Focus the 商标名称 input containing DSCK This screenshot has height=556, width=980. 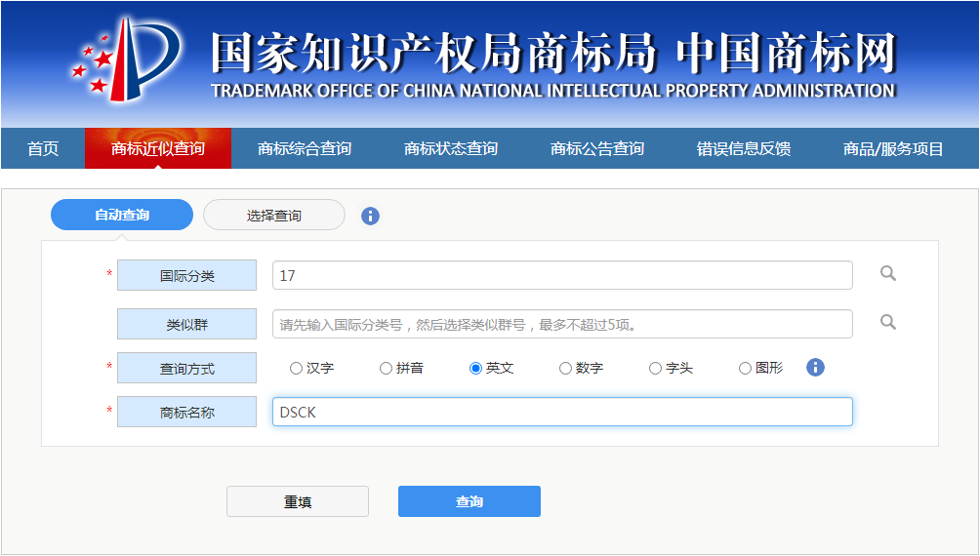(x=562, y=412)
